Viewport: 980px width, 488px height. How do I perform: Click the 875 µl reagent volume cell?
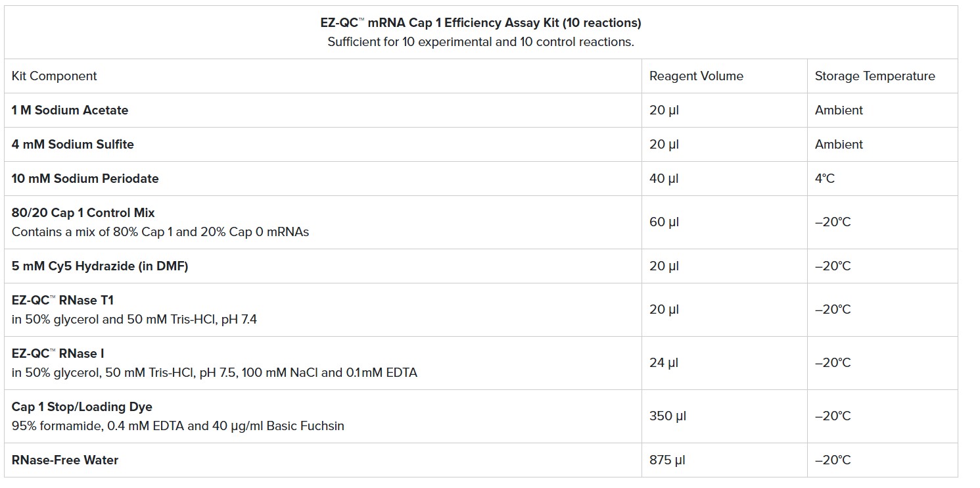coord(667,460)
